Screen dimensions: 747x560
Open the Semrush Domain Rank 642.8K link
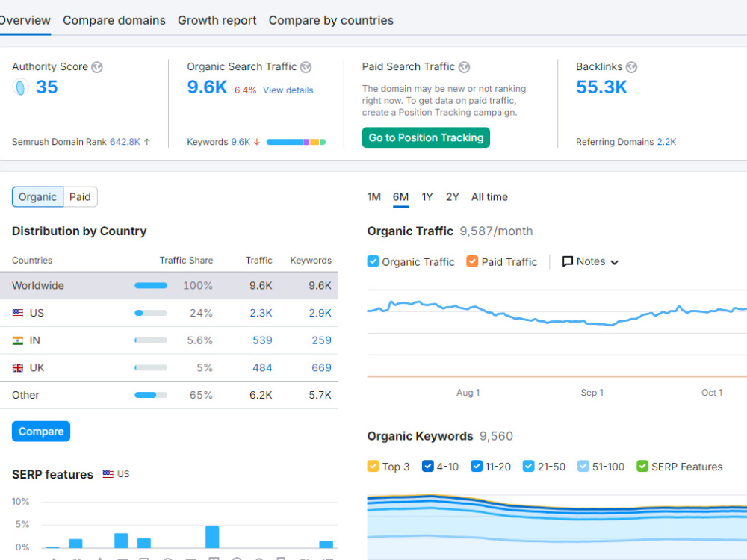125,142
